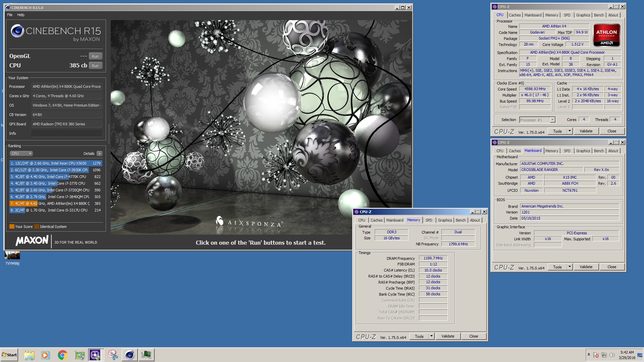644x362 pixels.
Task: Click the CPU-Z Mainboard window title icon
Action: click(495, 142)
